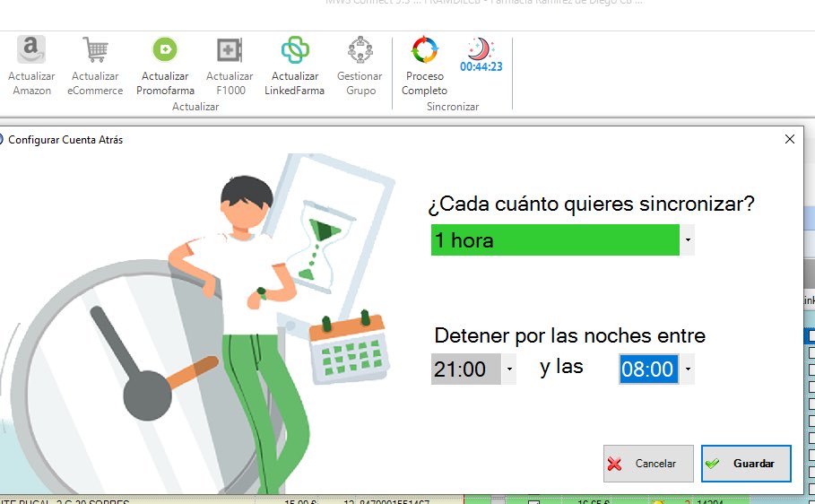The image size is (815, 504).
Task: Start Proceso Completo sync icon
Action: pos(425,49)
